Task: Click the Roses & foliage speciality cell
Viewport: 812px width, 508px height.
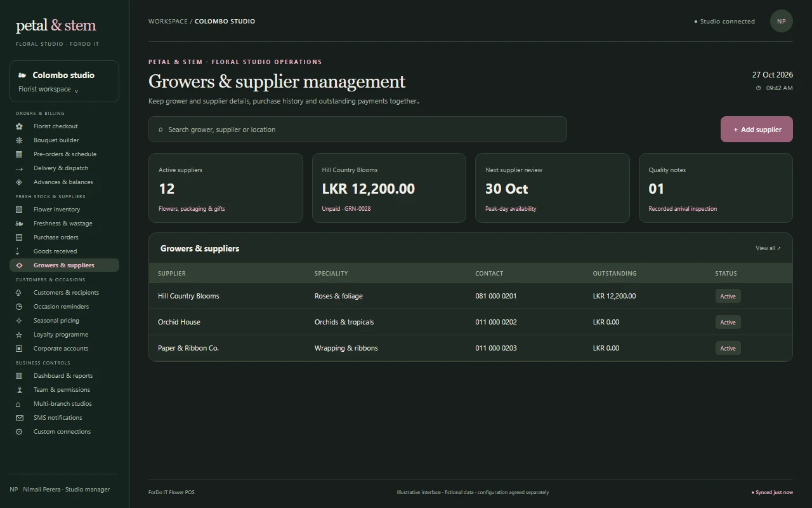Action: click(x=339, y=296)
